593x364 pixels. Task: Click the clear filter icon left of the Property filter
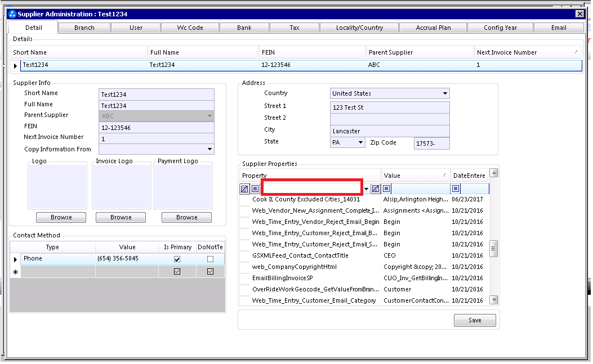coord(244,188)
